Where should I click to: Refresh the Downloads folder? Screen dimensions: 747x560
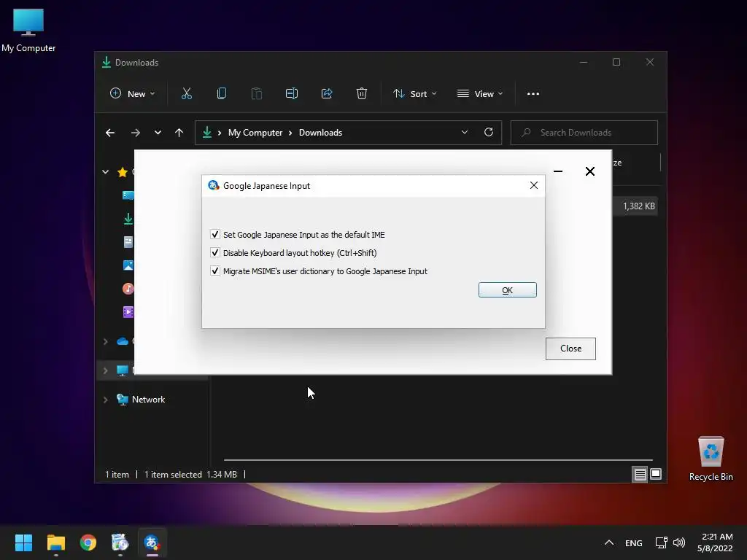point(489,133)
